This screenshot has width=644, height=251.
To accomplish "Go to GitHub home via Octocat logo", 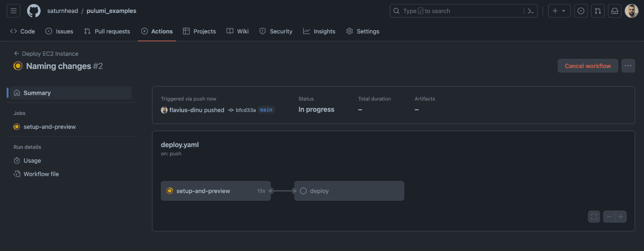I will (x=34, y=11).
